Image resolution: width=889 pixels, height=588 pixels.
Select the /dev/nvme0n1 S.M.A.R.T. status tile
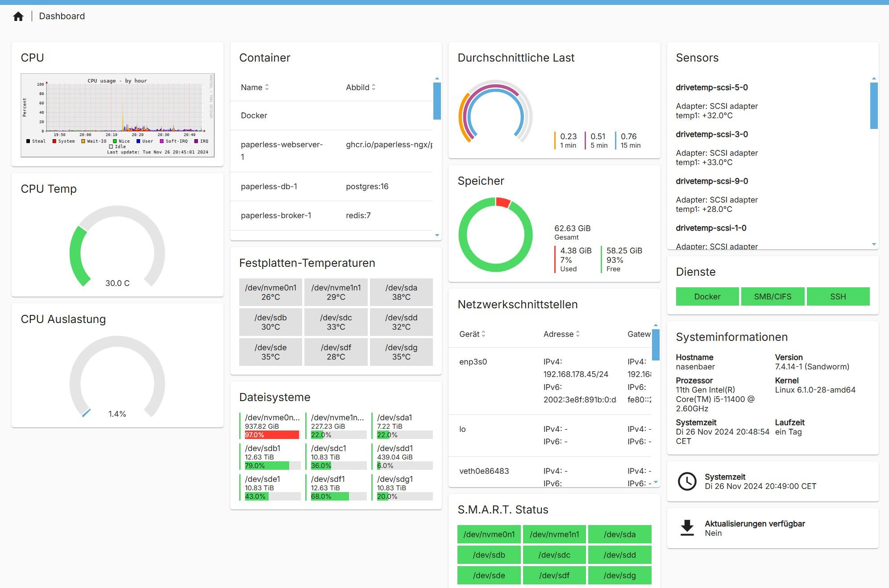[489, 534]
